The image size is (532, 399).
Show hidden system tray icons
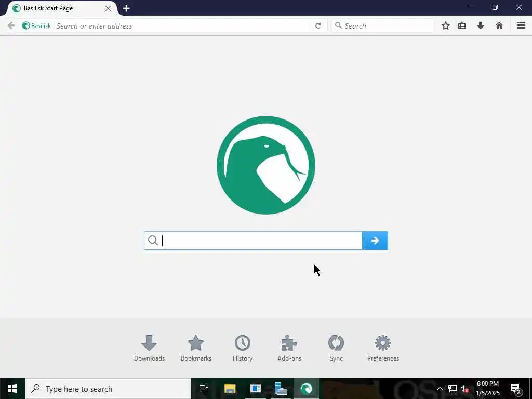tap(440, 389)
